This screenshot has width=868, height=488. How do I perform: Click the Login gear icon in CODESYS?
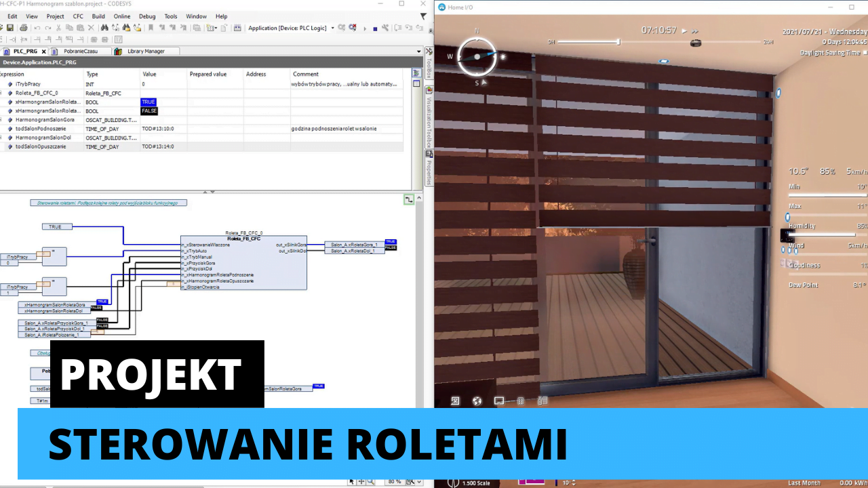click(341, 28)
